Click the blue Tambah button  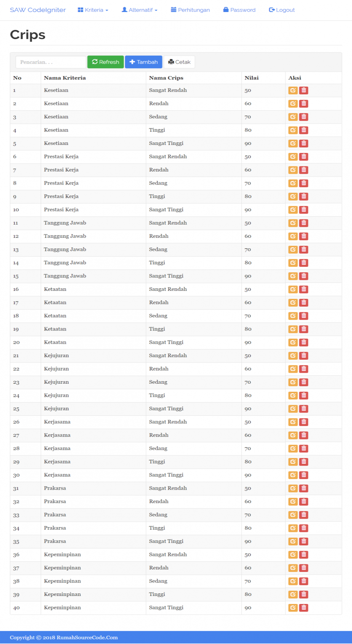[x=144, y=62]
